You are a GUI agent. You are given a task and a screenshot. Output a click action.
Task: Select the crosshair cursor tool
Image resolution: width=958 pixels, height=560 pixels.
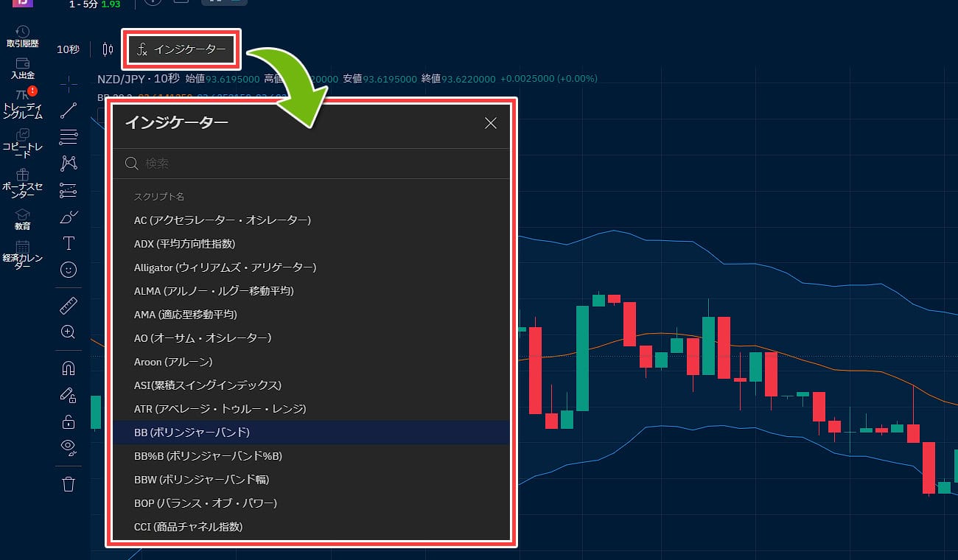(x=69, y=85)
